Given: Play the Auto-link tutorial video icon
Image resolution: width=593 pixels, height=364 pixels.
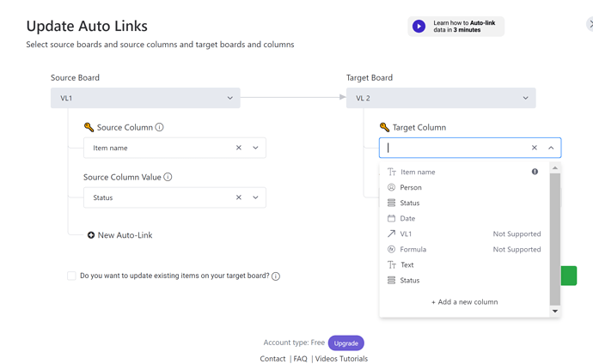Looking at the screenshot, I should (419, 27).
